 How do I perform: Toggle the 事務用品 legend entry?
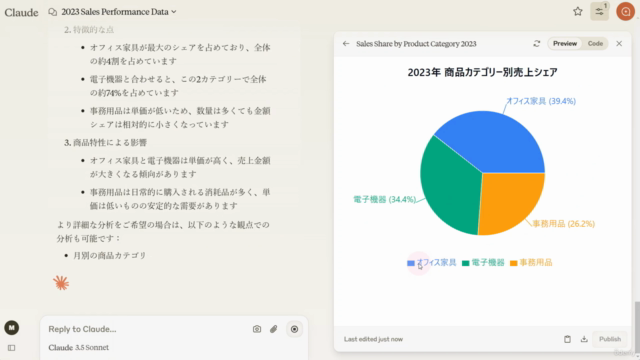coord(531,263)
